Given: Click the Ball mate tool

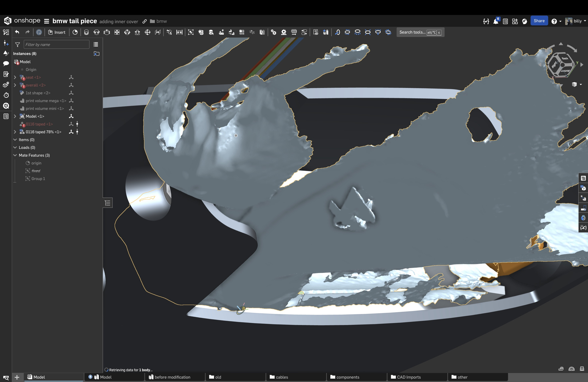Looking at the screenshot, I should click(147, 32).
